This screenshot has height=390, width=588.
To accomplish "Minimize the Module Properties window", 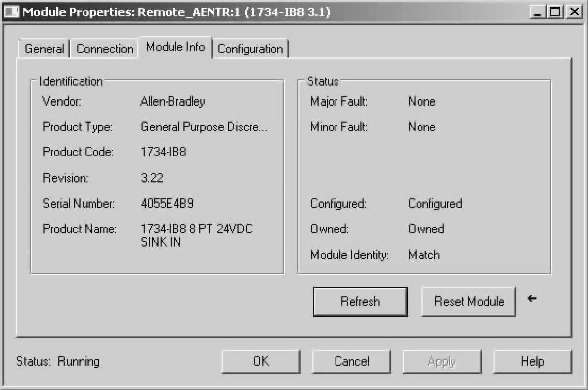I will [538, 12].
